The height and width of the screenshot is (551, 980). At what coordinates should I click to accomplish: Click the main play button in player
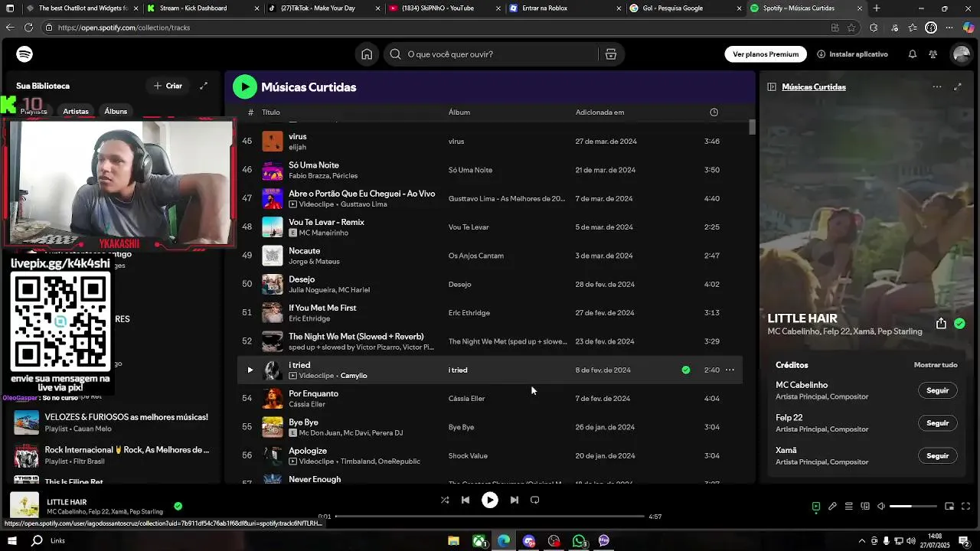click(x=490, y=500)
